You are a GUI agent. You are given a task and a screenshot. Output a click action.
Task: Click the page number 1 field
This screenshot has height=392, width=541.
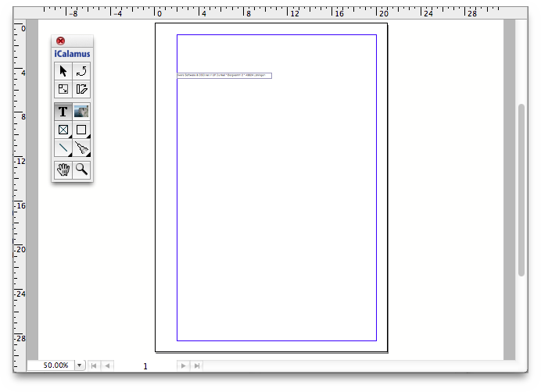tap(145, 366)
